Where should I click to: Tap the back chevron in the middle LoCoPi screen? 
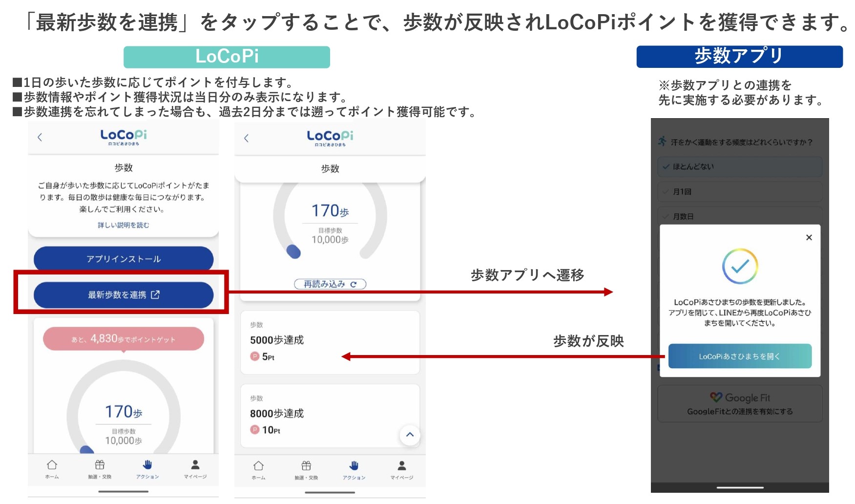click(247, 138)
